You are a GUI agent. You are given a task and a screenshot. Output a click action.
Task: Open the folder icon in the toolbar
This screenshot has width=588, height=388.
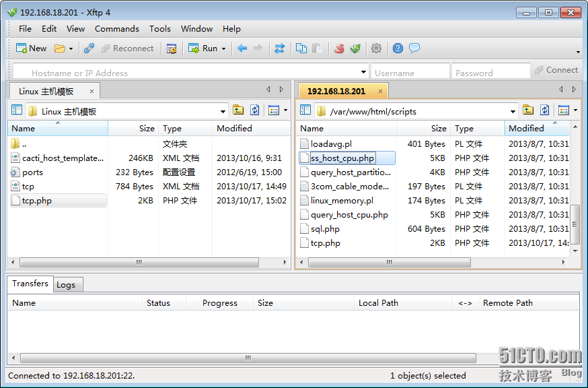[60, 48]
